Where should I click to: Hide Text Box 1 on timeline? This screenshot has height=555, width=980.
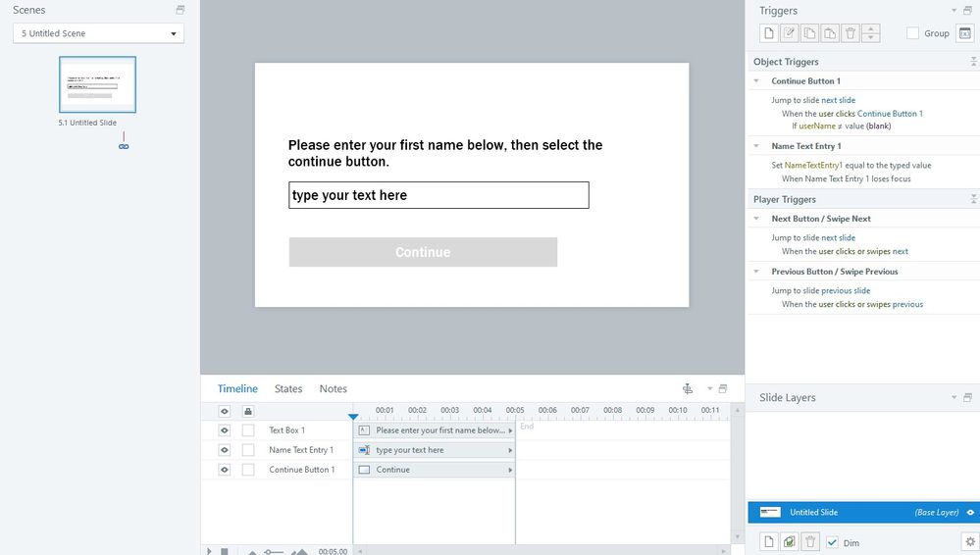click(x=225, y=430)
